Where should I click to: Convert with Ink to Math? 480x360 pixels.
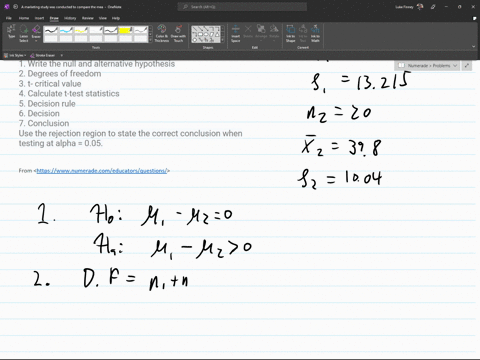click(x=315, y=33)
